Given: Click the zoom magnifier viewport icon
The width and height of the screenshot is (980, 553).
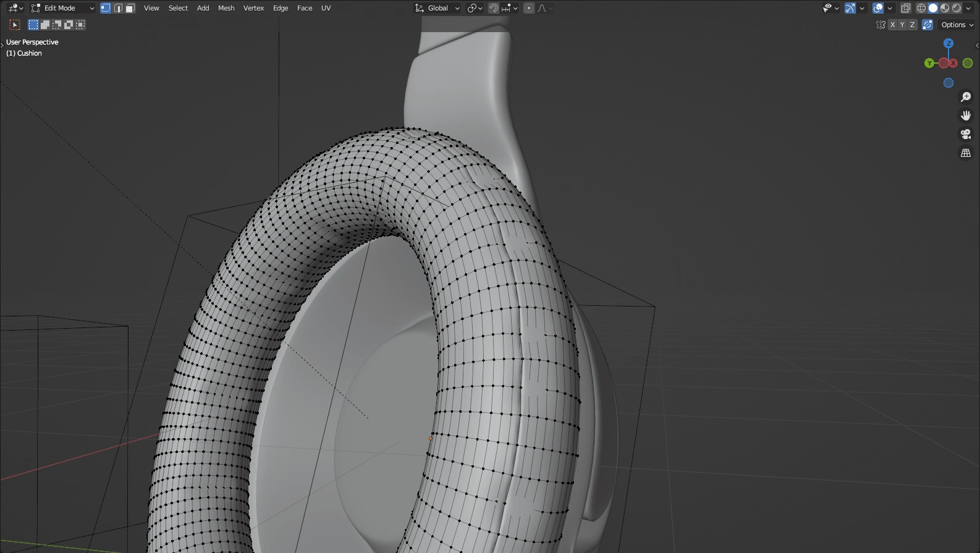Looking at the screenshot, I should tap(966, 97).
